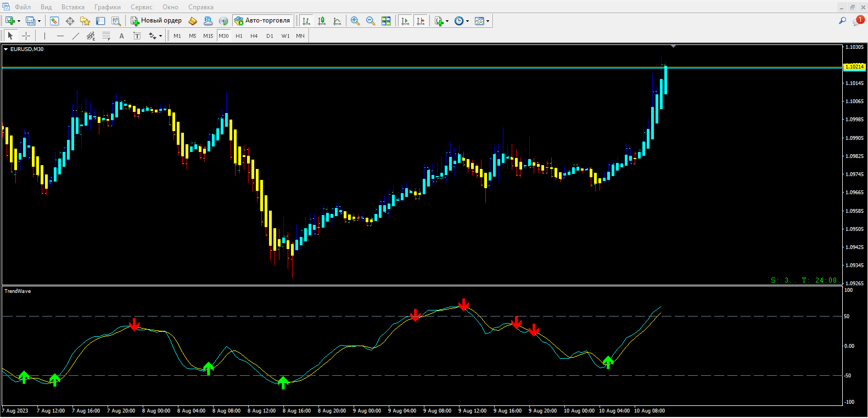Select the text label tool
The width and height of the screenshot is (868, 418).
[x=137, y=36]
